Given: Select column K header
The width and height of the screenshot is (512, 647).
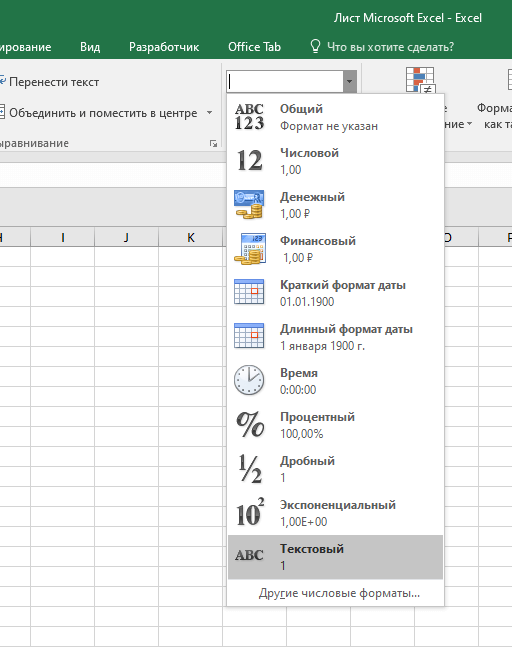Looking at the screenshot, I should pos(191,237).
